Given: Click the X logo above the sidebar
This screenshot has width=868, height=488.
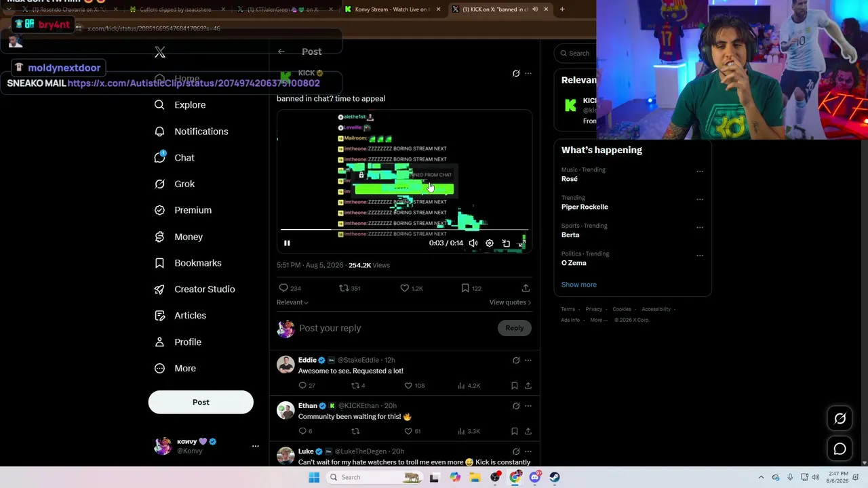Looking at the screenshot, I should (x=160, y=52).
